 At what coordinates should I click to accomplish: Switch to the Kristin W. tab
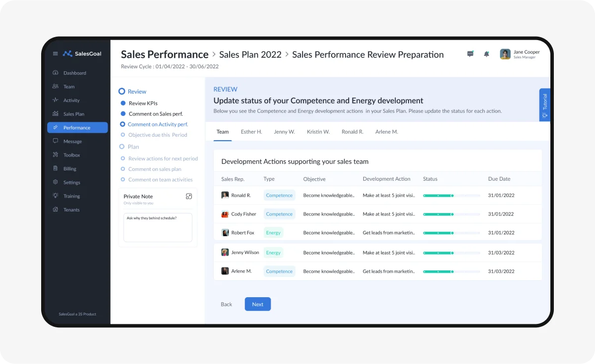[318, 132]
